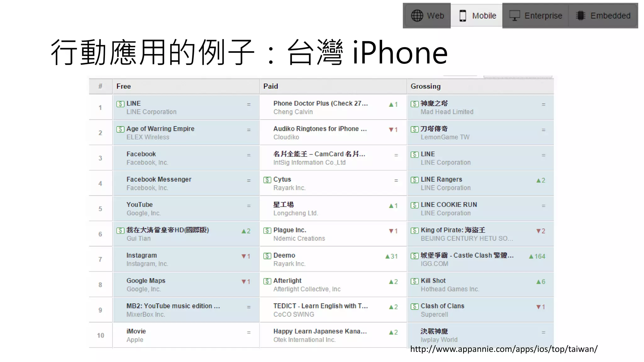Click dollar icon next to 神魔之塔
644x362 pixels.
tap(415, 104)
